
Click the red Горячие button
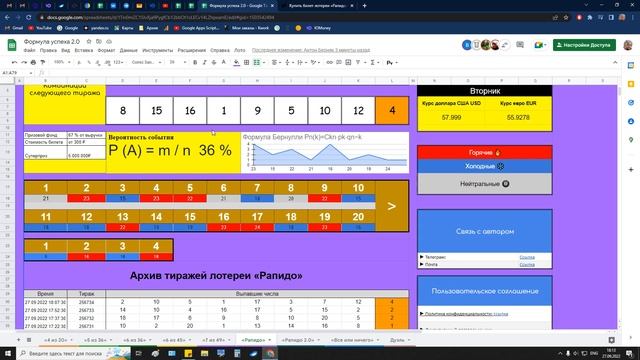click(484, 152)
